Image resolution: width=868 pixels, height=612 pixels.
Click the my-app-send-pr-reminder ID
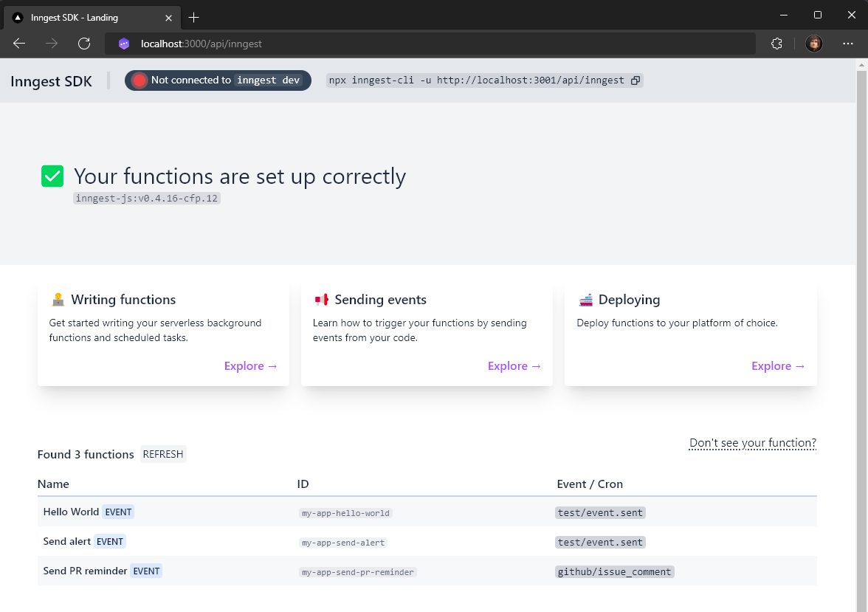357,572
